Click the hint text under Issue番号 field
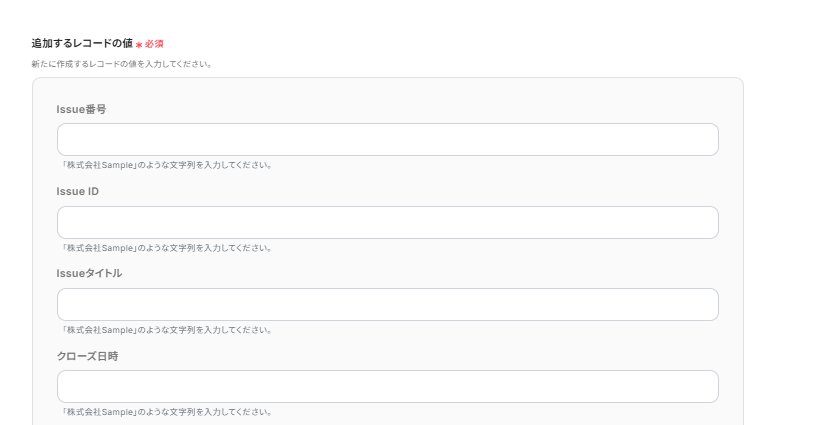 (167, 165)
